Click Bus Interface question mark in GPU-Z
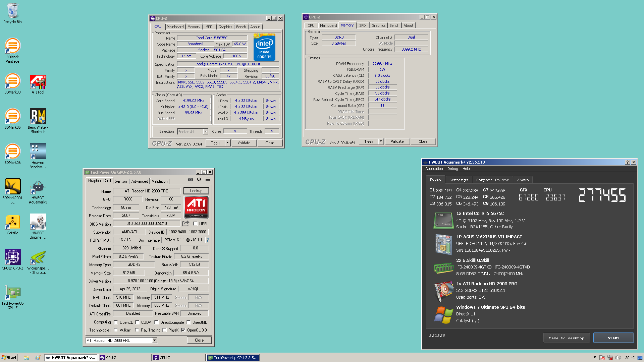The image size is (644, 362). coord(208,240)
